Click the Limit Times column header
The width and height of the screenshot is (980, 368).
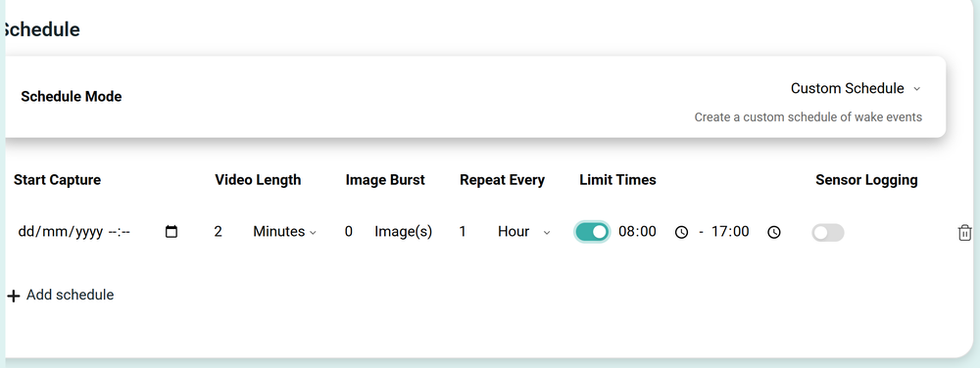pyautogui.click(x=617, y=180)
